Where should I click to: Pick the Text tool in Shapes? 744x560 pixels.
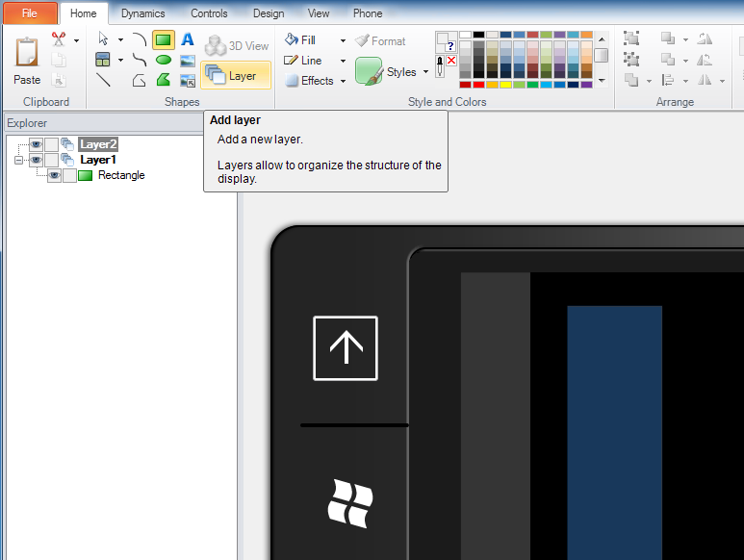click(188, 39)
